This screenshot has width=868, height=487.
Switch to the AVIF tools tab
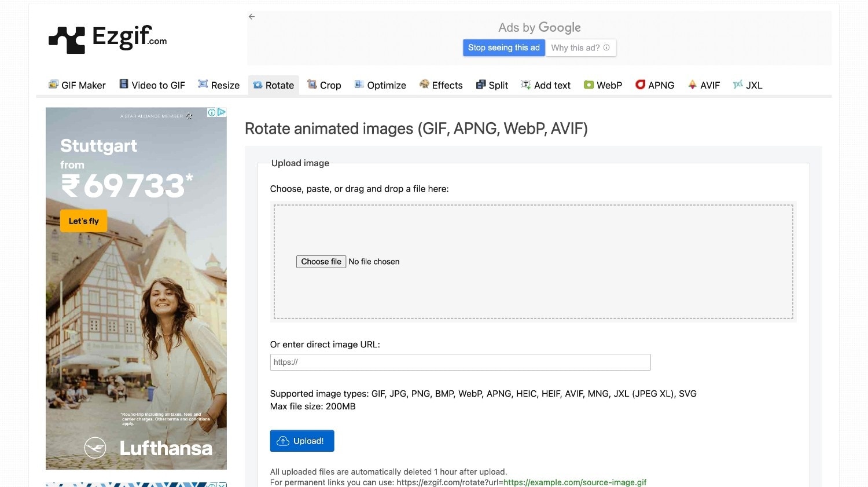click(x=704, y=85)
